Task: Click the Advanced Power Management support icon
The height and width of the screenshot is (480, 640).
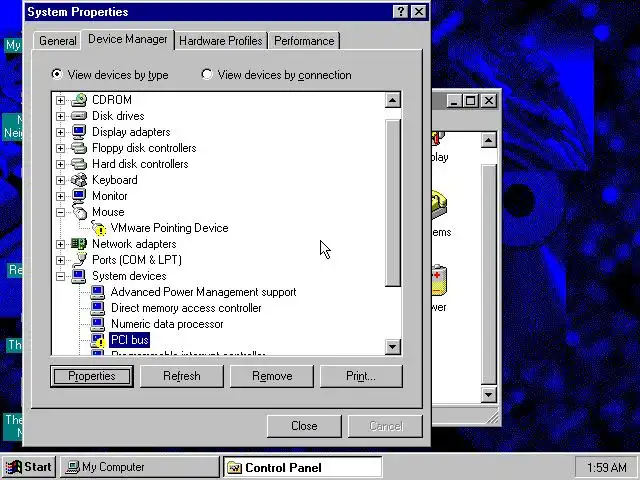Action: 98,292
